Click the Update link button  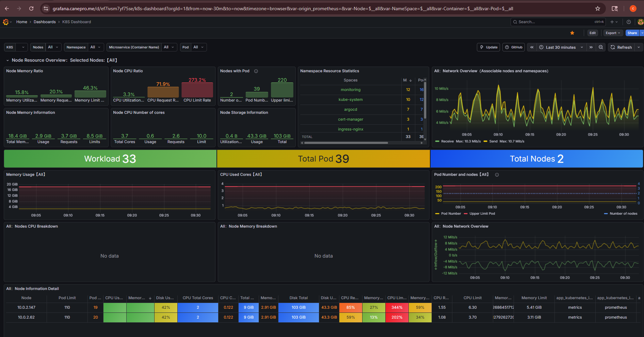coord(488,47)
